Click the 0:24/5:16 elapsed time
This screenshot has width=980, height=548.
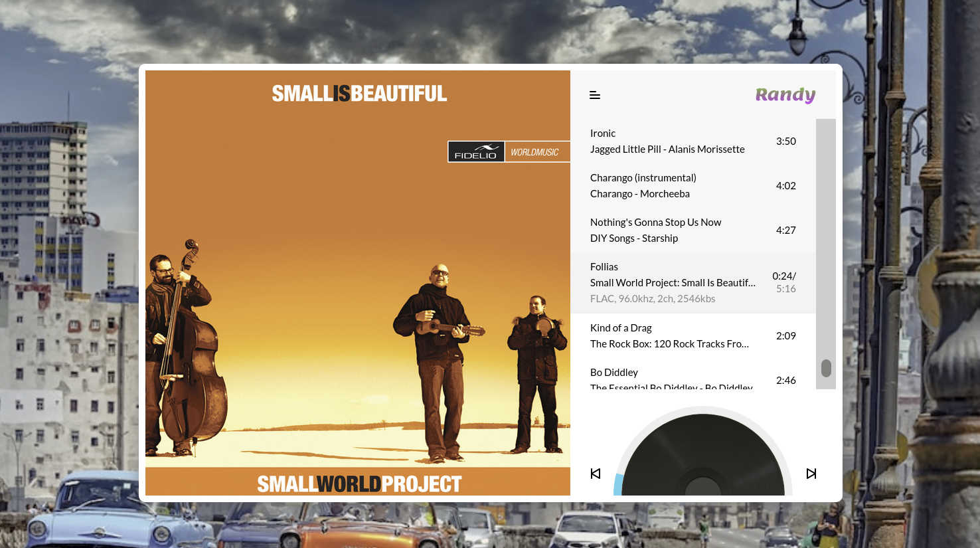click(784, 282)
